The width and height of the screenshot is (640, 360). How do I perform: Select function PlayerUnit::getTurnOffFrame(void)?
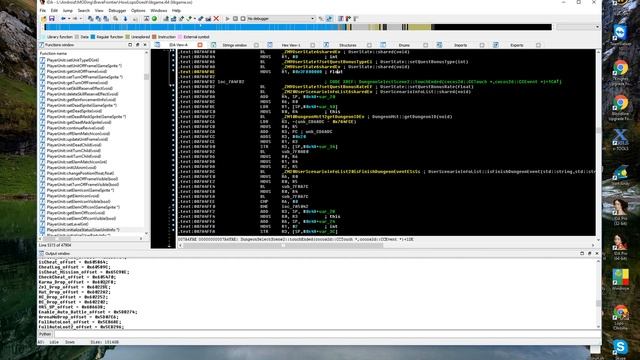tap(77, 83)
